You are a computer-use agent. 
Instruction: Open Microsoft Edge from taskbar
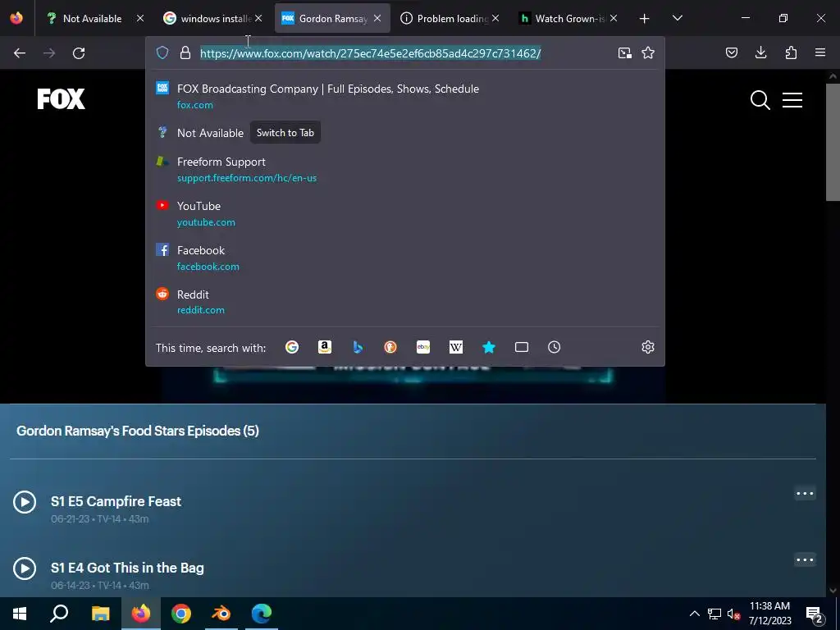tap(262, 614)
